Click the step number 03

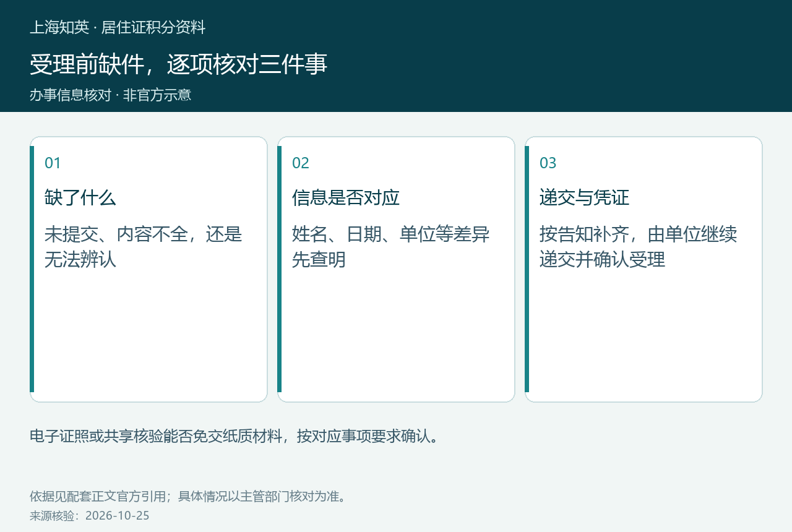tap(548, 163)
